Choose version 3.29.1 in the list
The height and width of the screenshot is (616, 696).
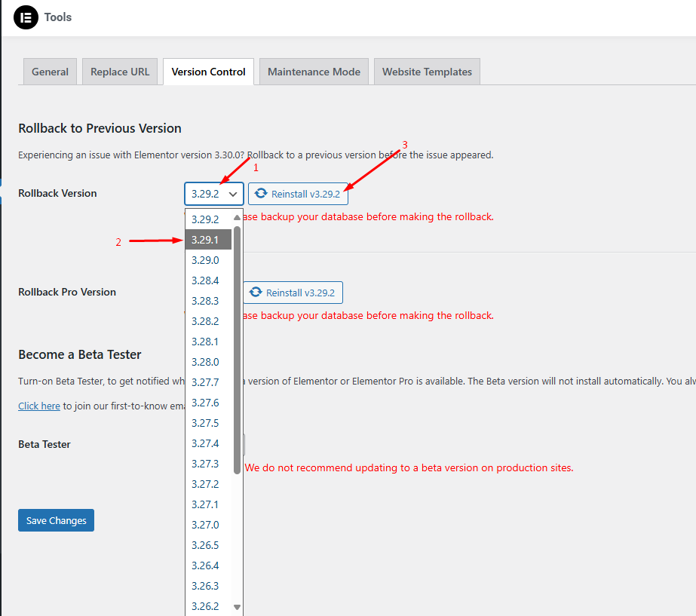tap(209, 240)
